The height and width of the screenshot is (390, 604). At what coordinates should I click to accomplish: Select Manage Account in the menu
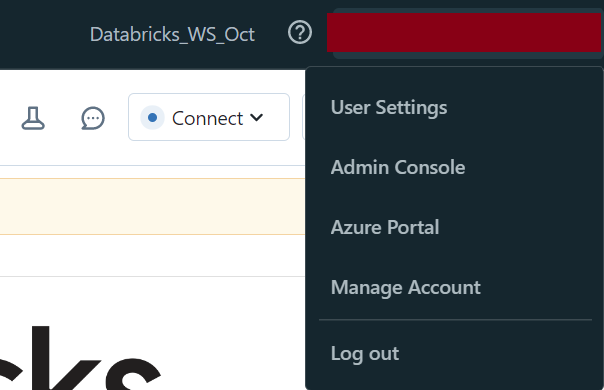click(x=406, y=287)
